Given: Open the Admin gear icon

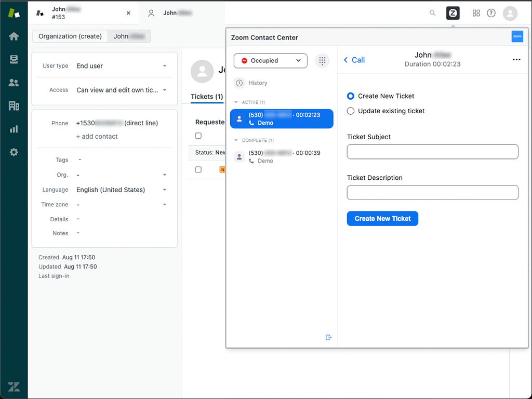Looking at the screenshot, I should tap(14, 152).
